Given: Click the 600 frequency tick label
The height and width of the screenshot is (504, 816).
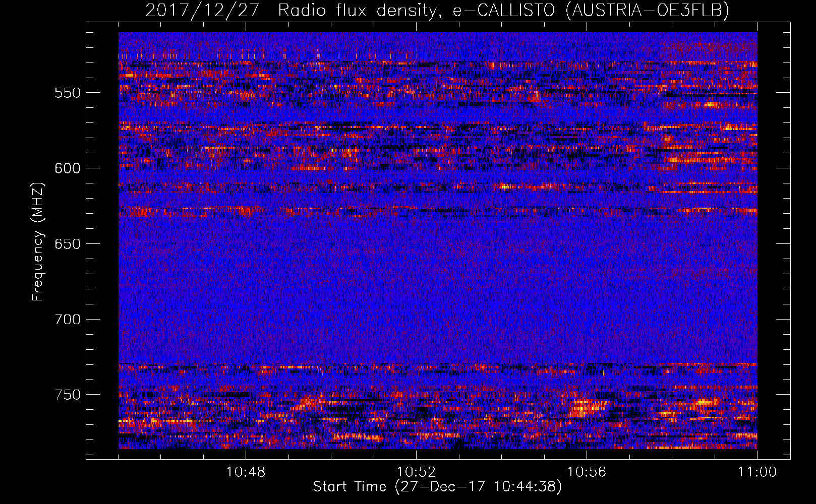Looking at the screenshot, I should [68, 168].
